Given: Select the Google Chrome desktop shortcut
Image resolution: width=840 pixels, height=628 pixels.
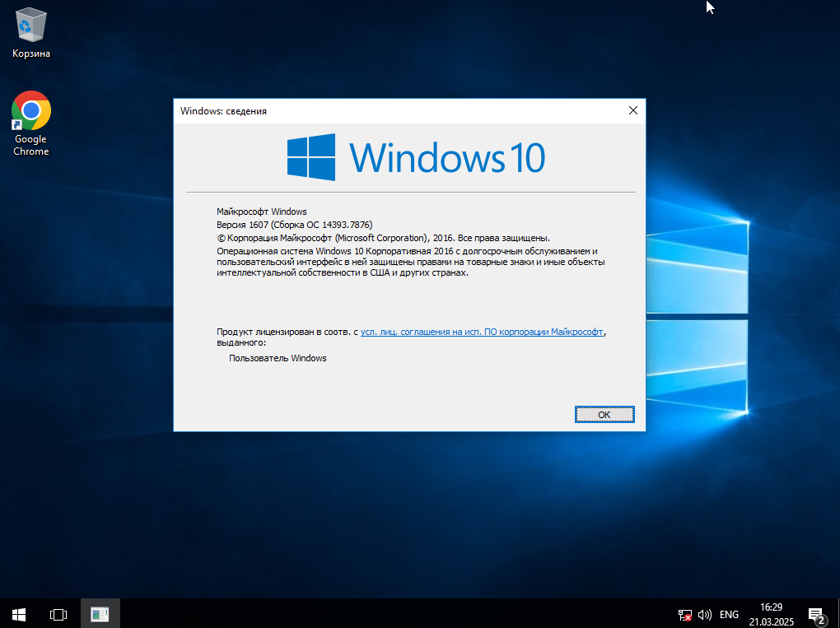Looking at the screenshot, I should coord(30,120).
